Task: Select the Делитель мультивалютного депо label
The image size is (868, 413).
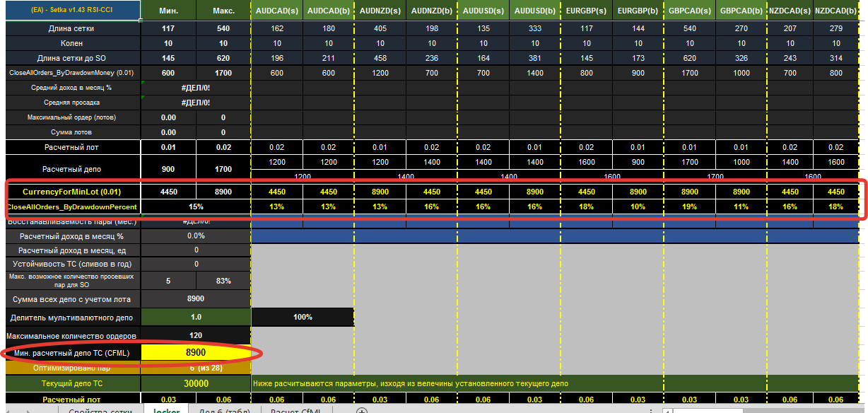Action: tap(73, 318)
